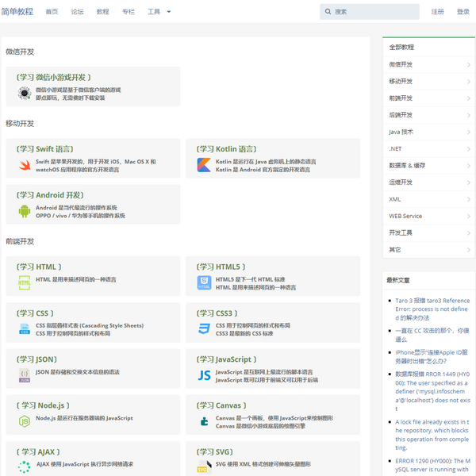Click the Kotlin logo icon
The image size is (476, 476).
click(x=203, y=165)
